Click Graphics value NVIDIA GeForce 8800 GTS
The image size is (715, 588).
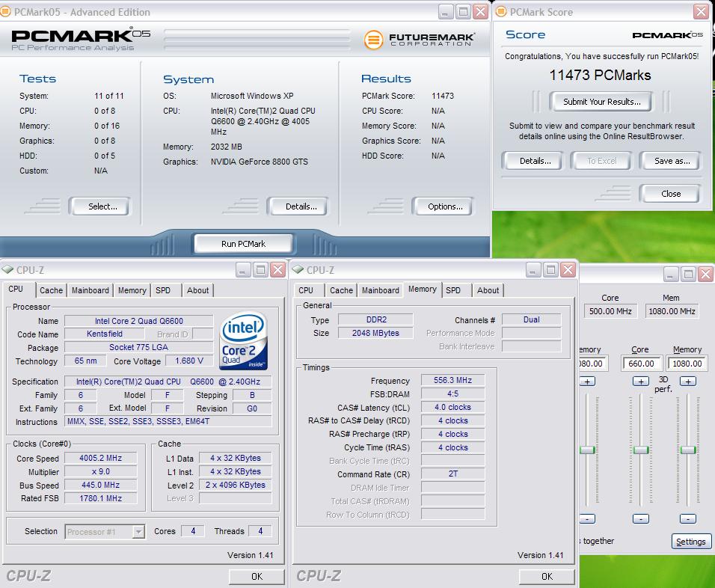click(x=259, y=162)
